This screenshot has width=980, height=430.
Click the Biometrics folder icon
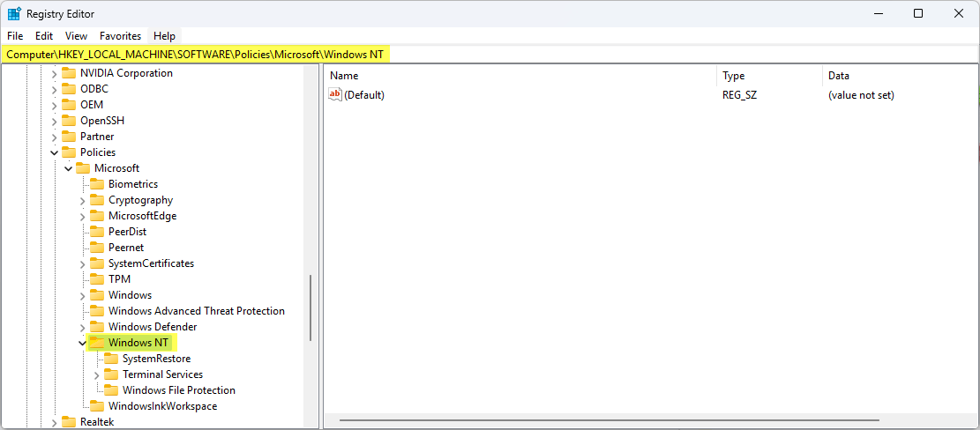(97, 184)
